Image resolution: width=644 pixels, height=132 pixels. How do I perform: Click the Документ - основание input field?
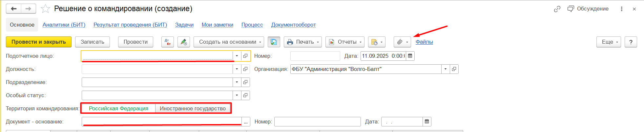[x=161, y=122]
